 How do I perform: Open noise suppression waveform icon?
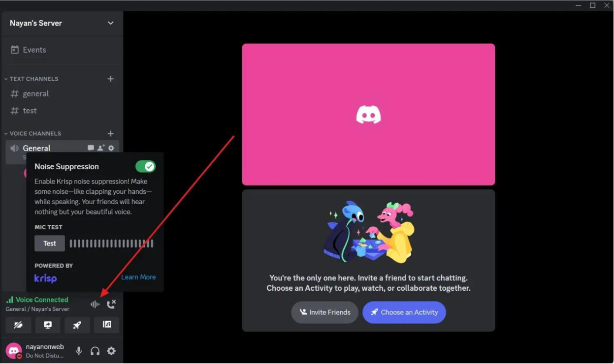click(95, 304)
